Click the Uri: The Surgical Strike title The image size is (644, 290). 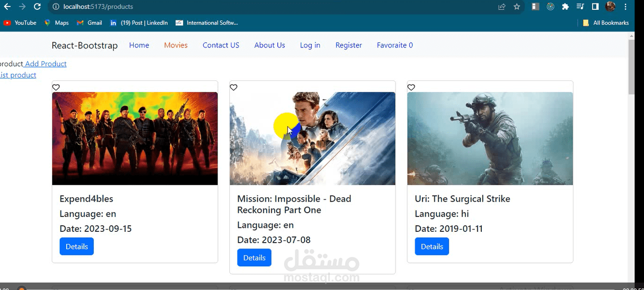(x=463, y=199)
